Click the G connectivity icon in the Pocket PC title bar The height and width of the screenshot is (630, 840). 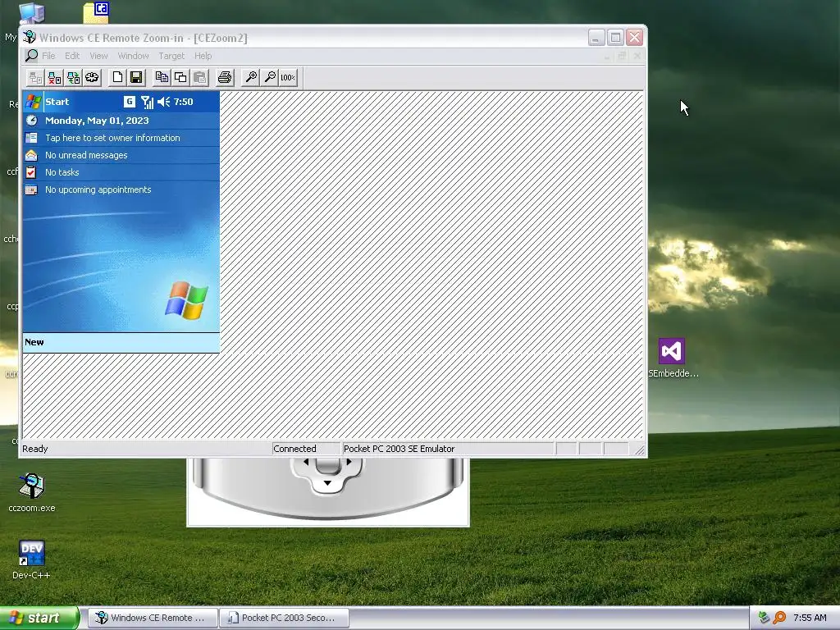(129, 101)
